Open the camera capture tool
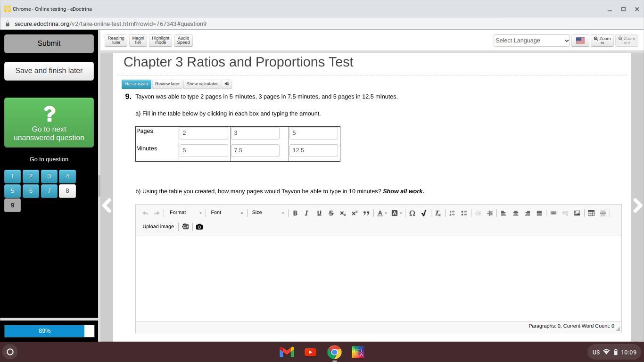This screenshot has height=362, width=644. pos(199,227)
